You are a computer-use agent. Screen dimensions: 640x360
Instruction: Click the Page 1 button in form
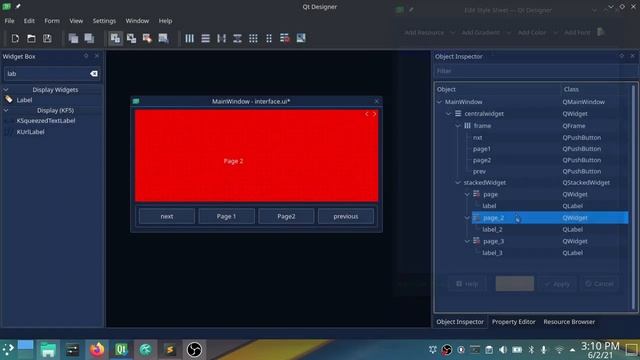click(x=227, y=216)
